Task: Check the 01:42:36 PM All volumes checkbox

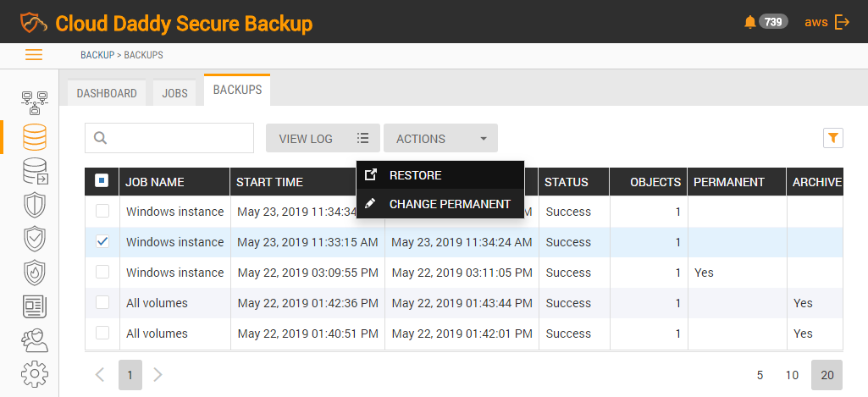Action: (102, 302)
